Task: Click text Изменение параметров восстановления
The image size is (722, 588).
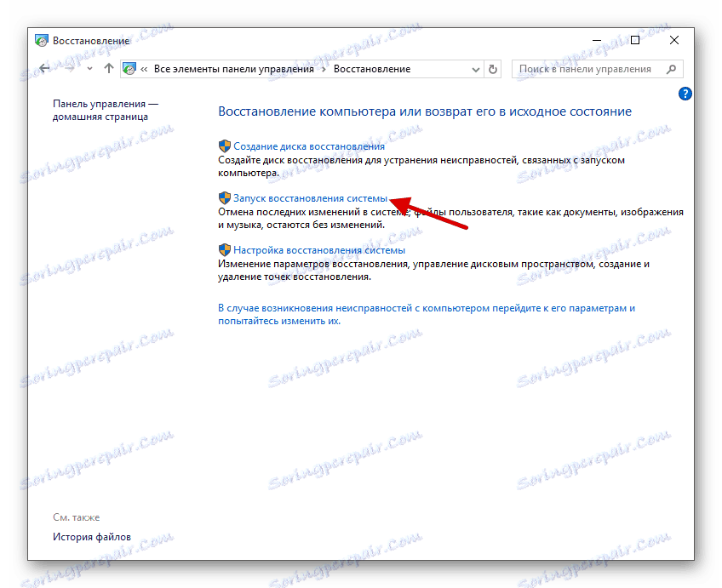Action: pyautogui.click(x=433, y=271)
